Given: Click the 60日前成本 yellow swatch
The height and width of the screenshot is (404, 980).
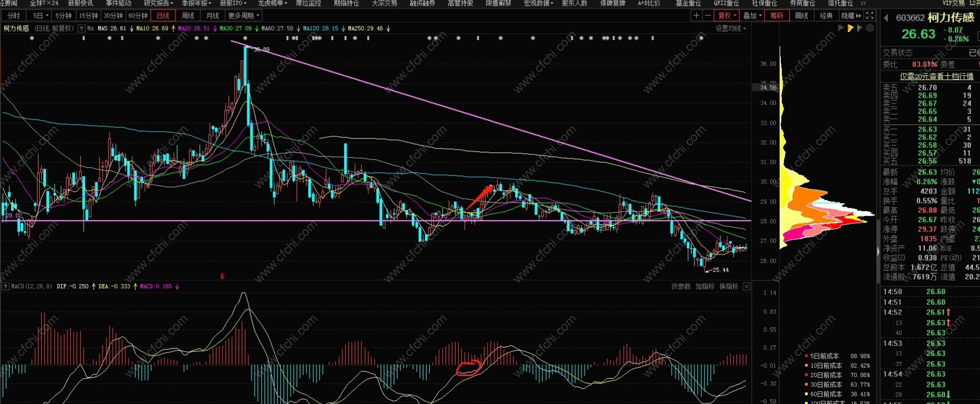Looking at the screenshot, I should pyautogui.click(x=806, y=394).
